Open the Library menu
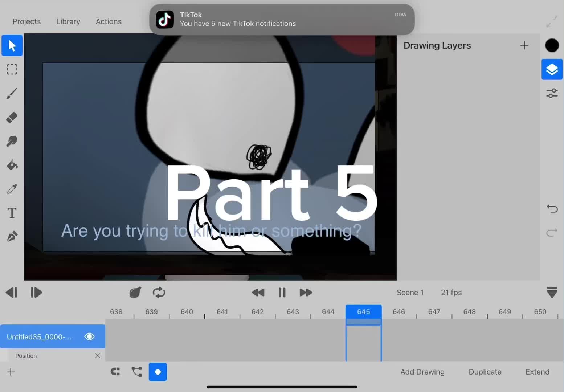 point(68,21)
